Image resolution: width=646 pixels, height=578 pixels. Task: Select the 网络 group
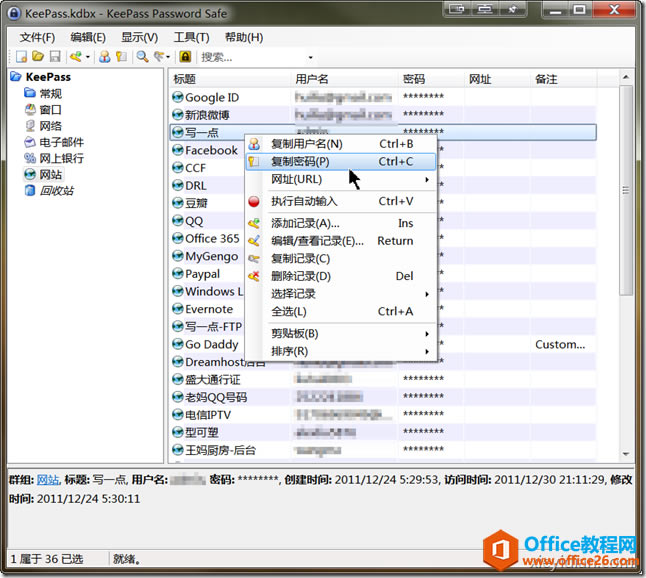click(x=50, y=126)
